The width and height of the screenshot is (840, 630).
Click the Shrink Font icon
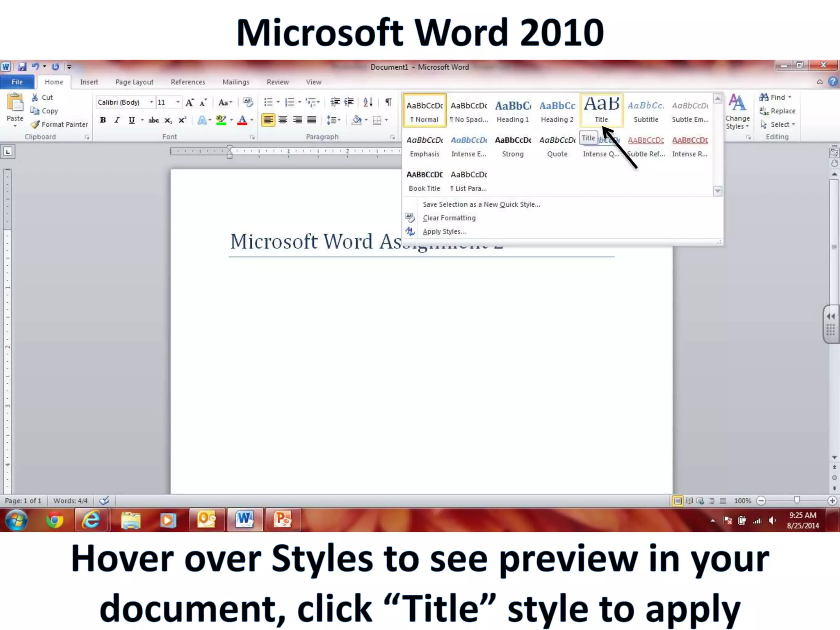pos(203,103)
